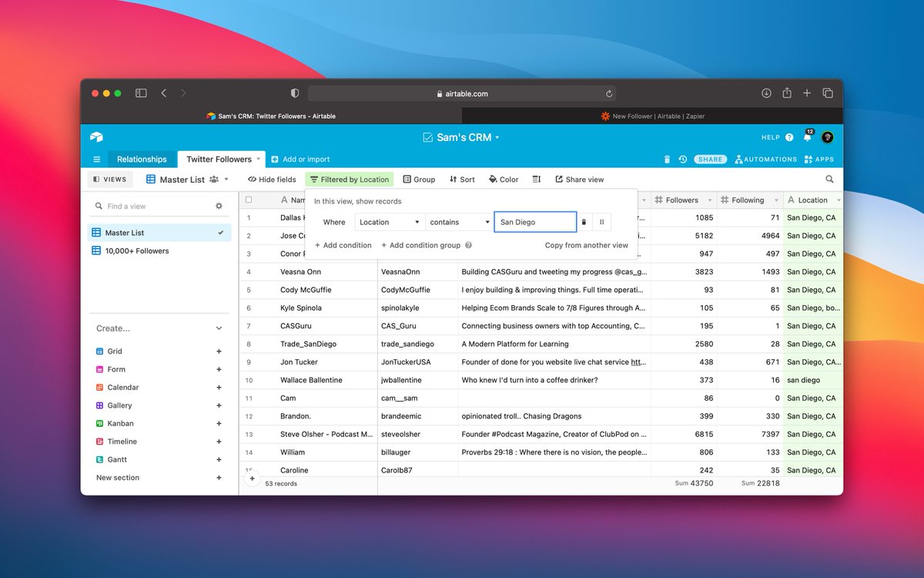Click Filtered by Location button
Screen dimensions: 924x578
350,180
